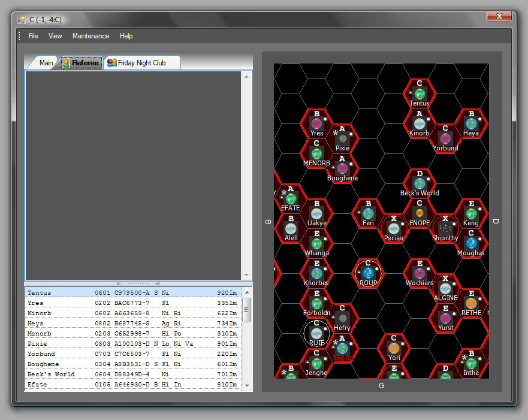Click the Tentus planet icon on map
Screen dimensions: 528x420
coord(420,93)
